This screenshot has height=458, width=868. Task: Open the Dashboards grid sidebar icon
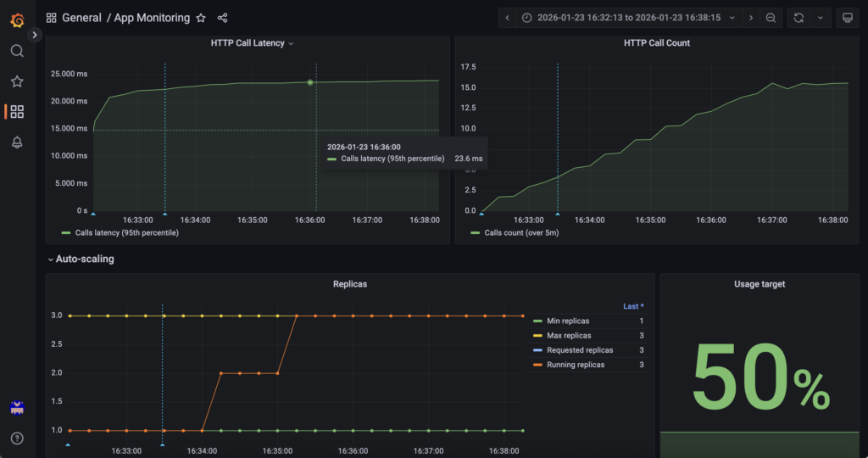[17, 112]
